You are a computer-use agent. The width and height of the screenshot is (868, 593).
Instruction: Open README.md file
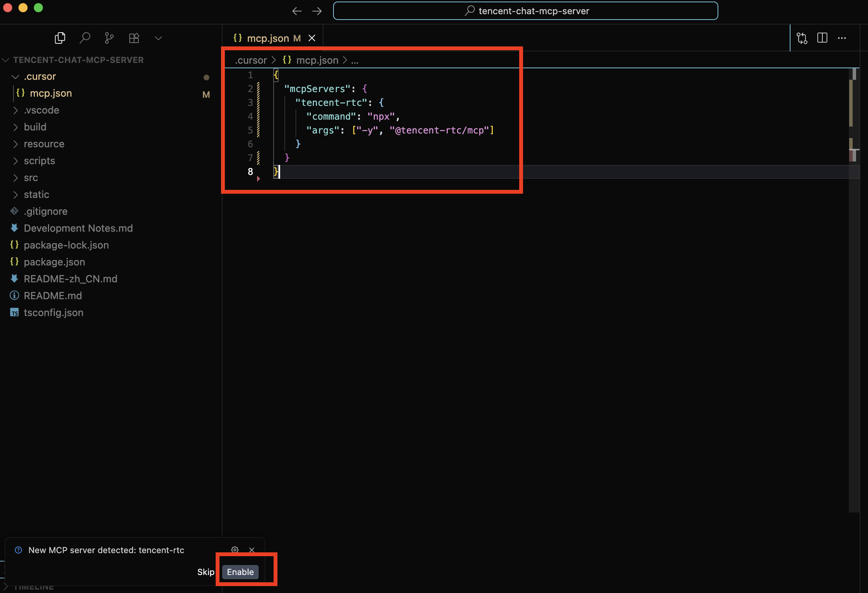[x=53, y=296]
